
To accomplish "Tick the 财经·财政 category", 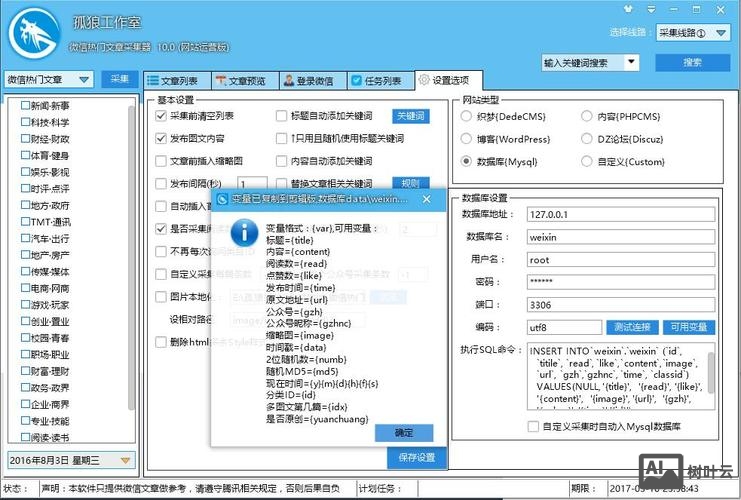I will tap(25, 138).
